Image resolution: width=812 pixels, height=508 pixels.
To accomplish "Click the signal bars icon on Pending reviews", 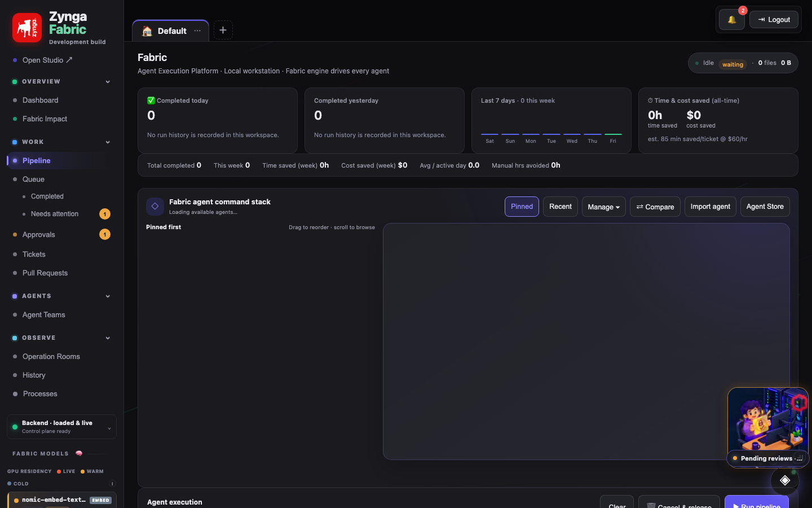I will tap(799, 458).
